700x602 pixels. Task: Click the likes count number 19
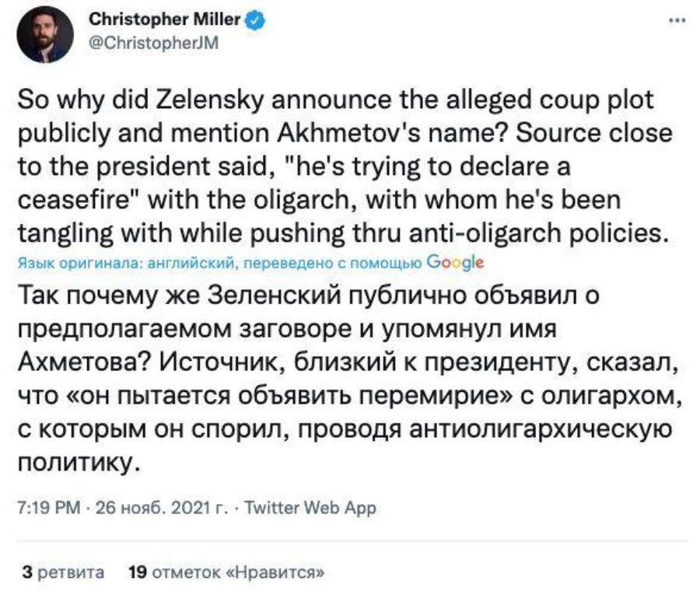click(x=137, y=572)
